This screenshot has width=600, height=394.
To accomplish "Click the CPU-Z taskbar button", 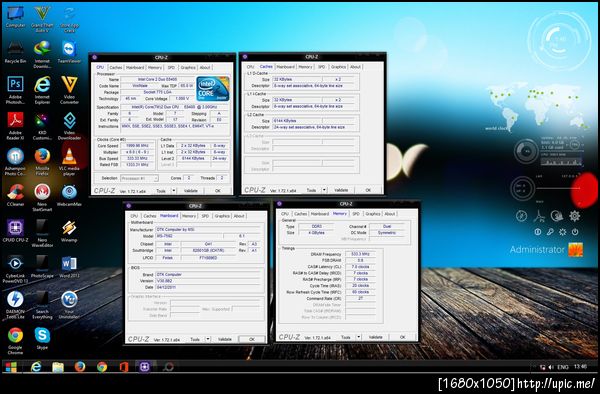I will point(145,367).
